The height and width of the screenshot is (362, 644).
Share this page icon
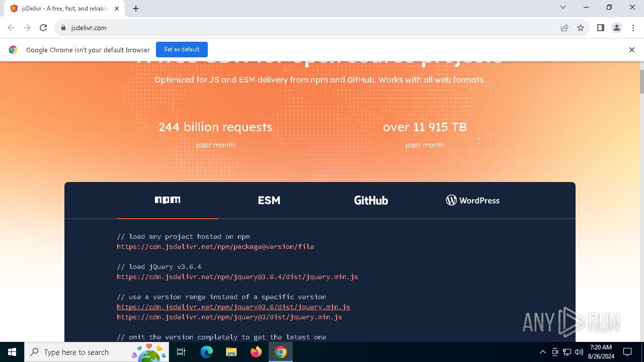click(x=565, y=28)
